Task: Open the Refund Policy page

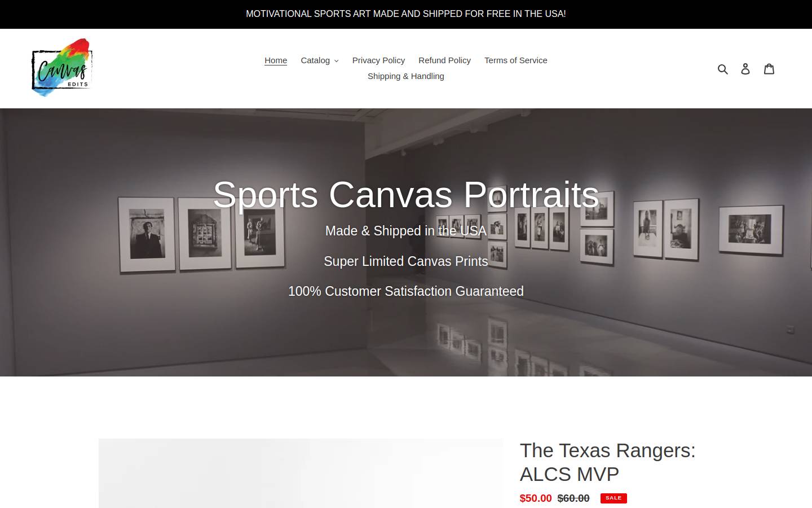Action: tap(444, 60)
